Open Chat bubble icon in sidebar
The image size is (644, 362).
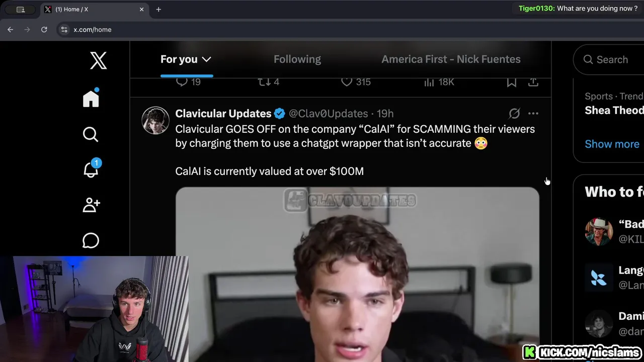click(x=91, y=240)
